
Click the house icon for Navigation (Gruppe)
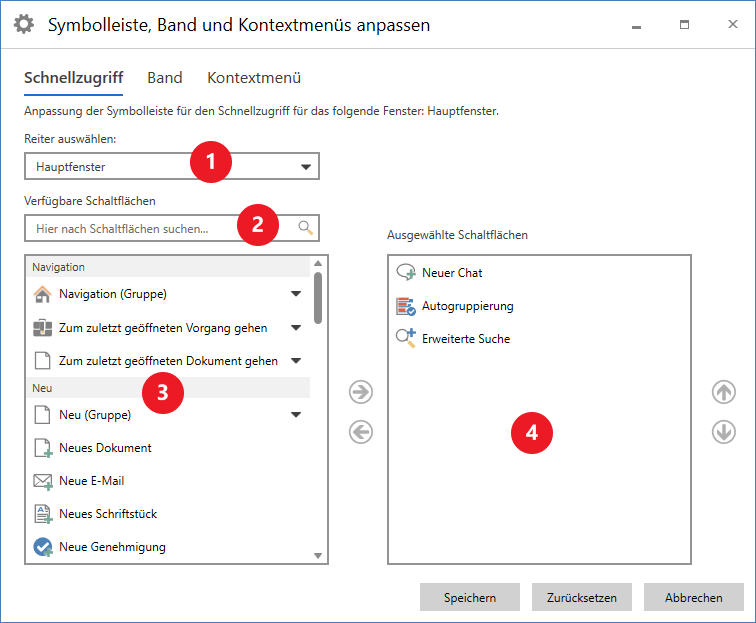[42, 294]
